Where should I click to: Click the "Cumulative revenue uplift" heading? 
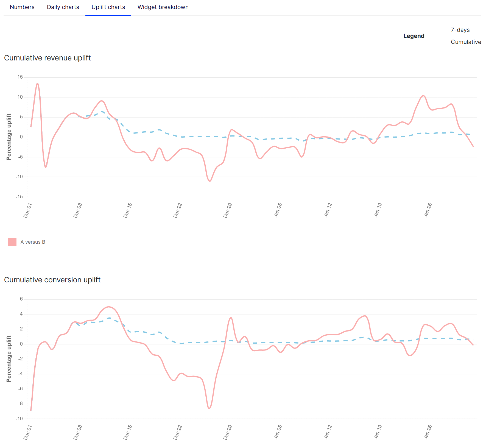click(47, 58)
